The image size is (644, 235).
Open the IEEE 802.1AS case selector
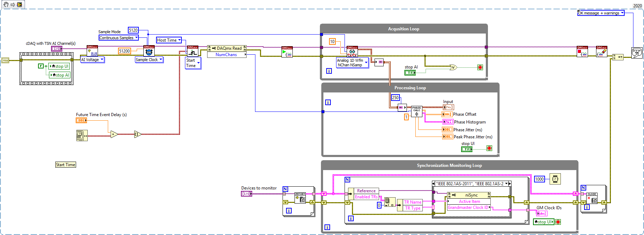coord(471,184)
